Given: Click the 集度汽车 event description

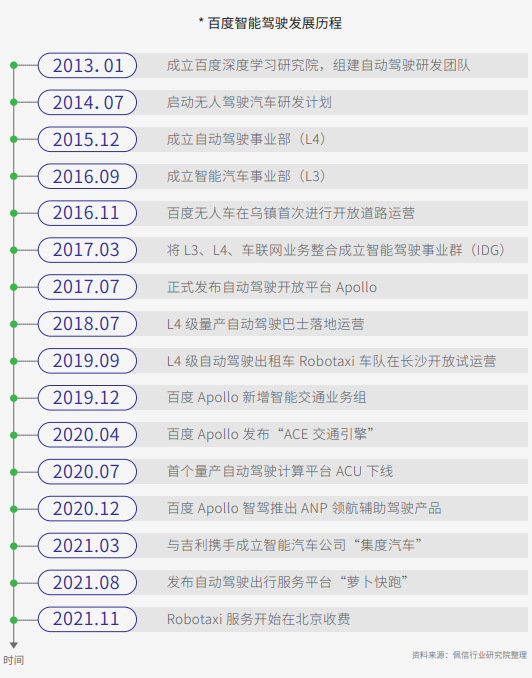Looking at the screenshot, I should point(294,545).
